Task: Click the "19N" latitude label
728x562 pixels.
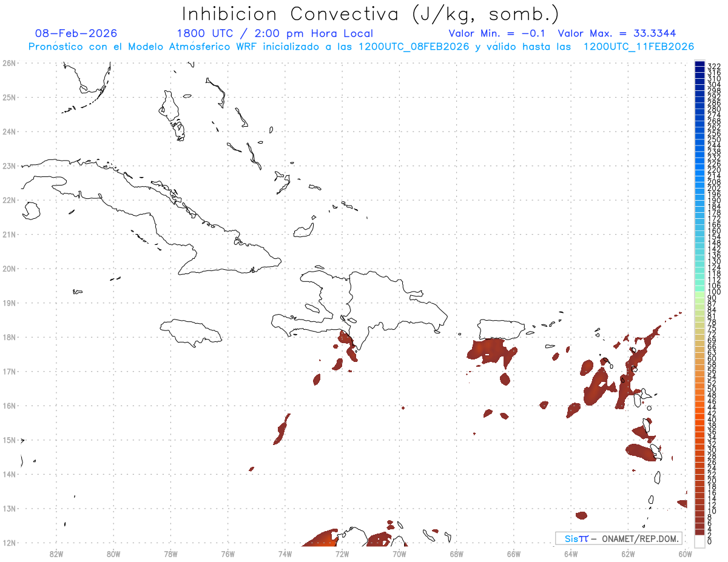Action: point(8,303)
